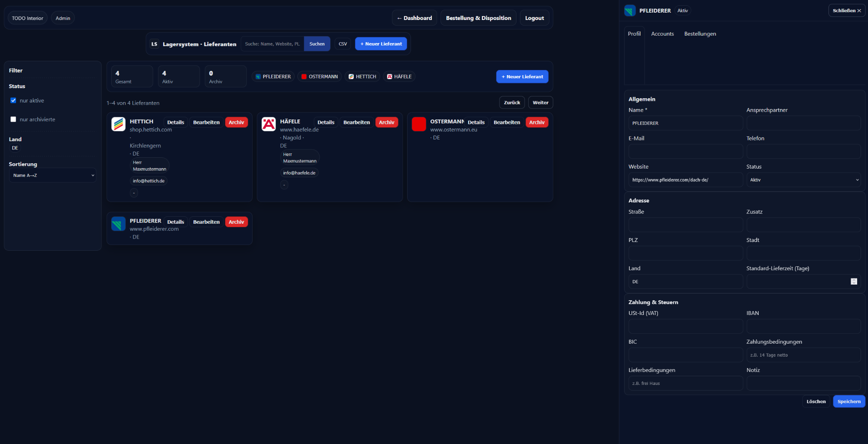Select the PFLEIDERER quick-filter chip
868x444 pixels.
[273, 76]
